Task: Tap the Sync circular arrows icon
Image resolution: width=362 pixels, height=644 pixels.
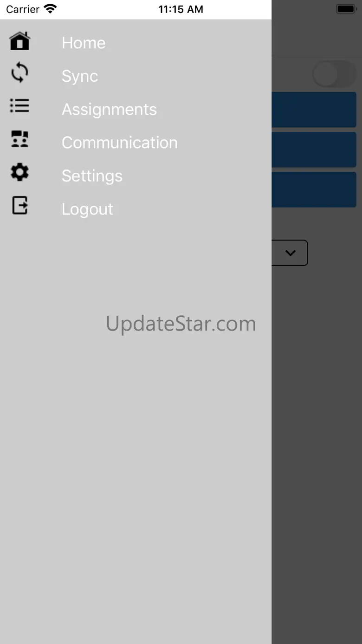Action: (x=19, y=73)
